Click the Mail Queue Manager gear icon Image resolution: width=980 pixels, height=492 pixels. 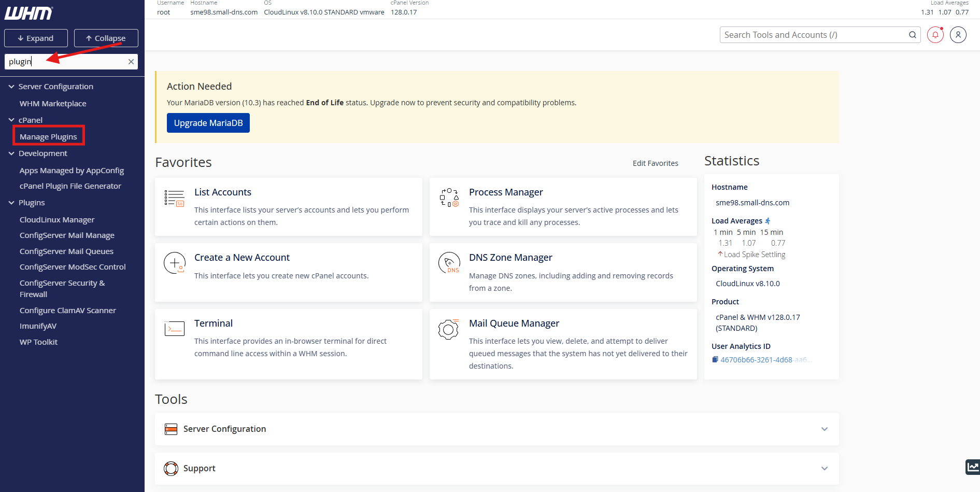449,329
